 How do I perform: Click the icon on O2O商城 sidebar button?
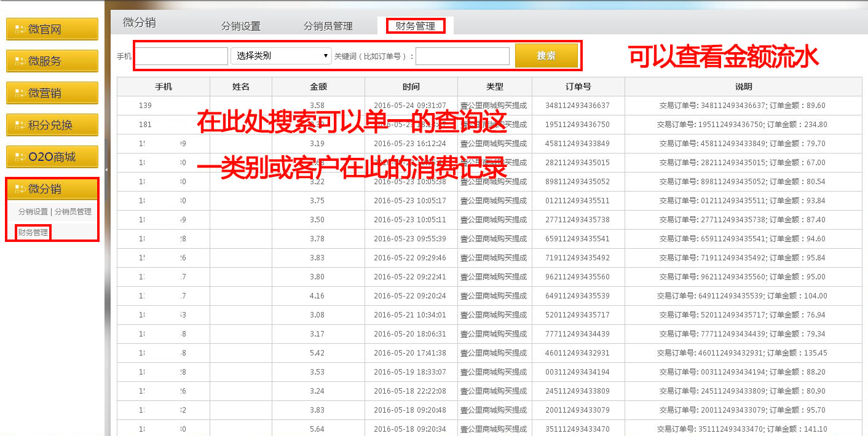tap(20, 157)
